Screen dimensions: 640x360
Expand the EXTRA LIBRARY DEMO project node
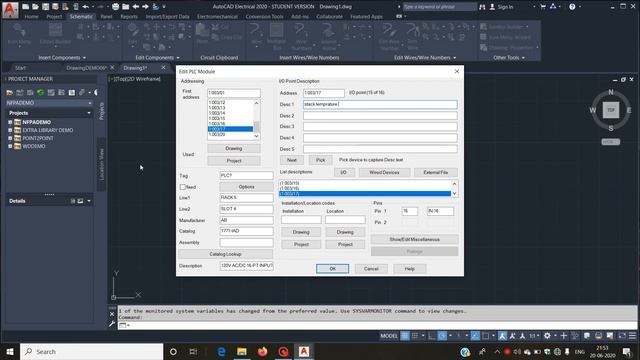tap(10, 130)
